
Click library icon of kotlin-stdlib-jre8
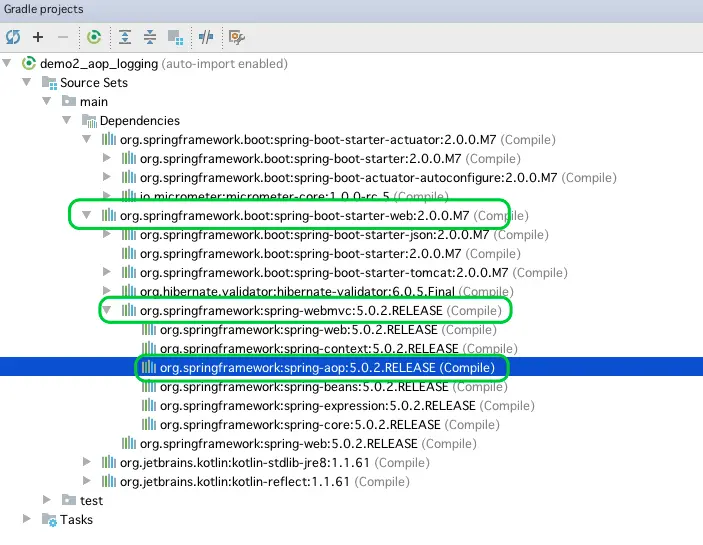108,462
